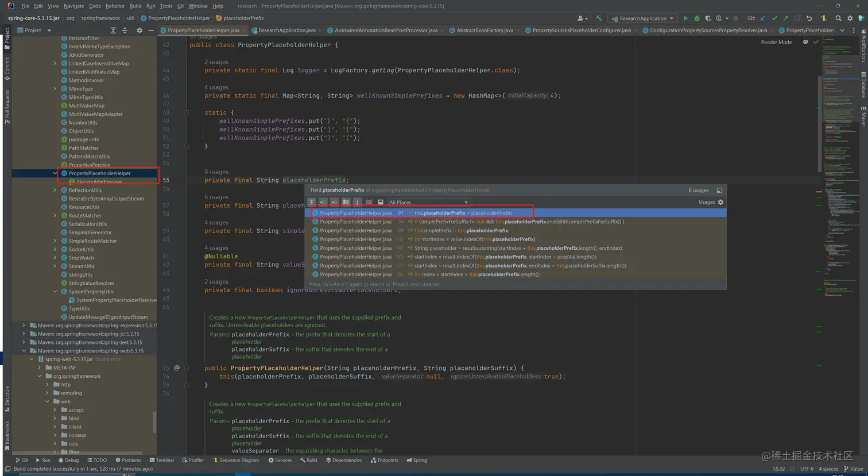Image resolution: width=868 pixels, height=476 pixels.
Task: Toggle read access filter in usages popup
Action: tap(323, 202)
